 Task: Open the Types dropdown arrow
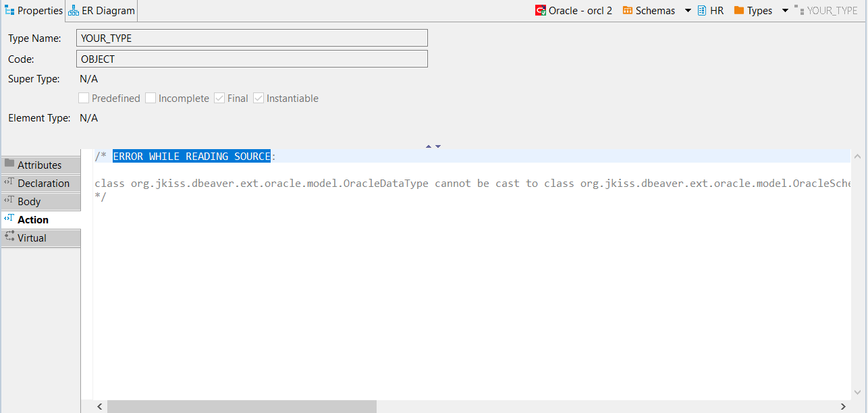pyautogui.click(x=784, y=10)
